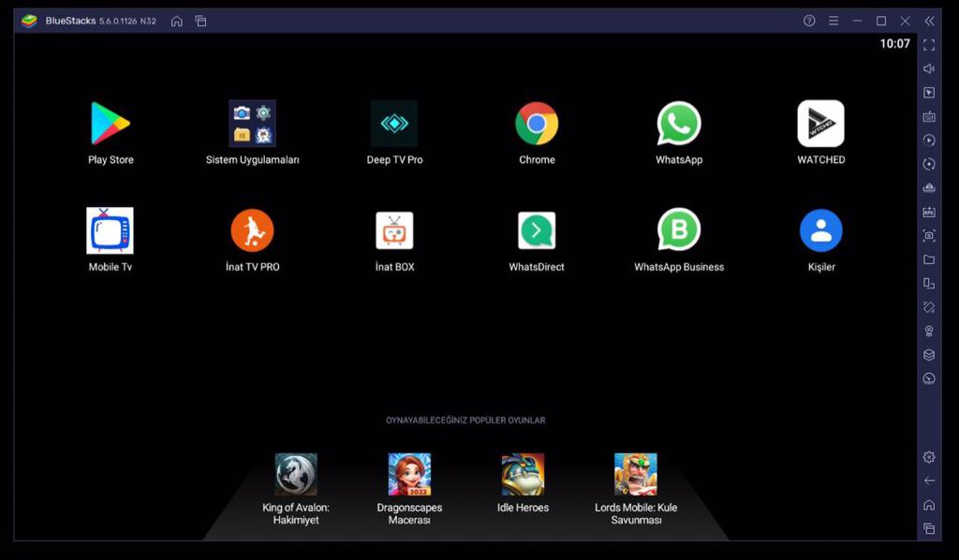Open the WATCHED app
The image size is (959, 560).
(820, 124)
